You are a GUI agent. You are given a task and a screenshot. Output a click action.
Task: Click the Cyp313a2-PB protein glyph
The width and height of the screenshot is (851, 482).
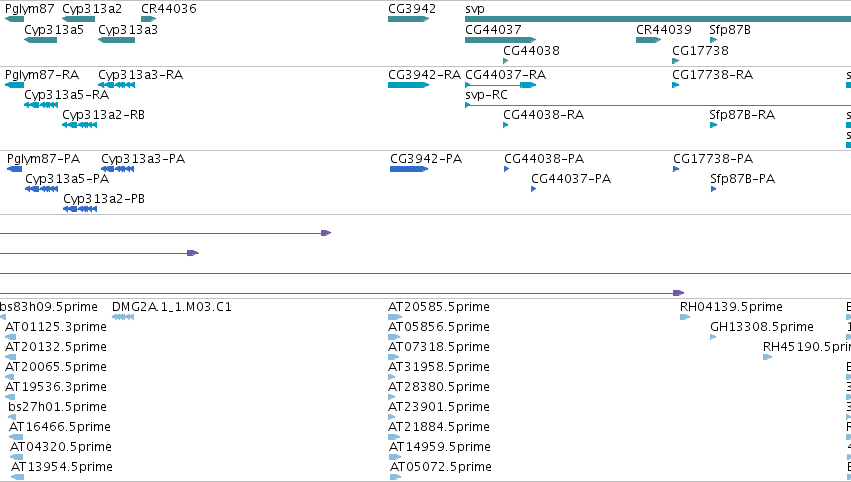[80, 210]
